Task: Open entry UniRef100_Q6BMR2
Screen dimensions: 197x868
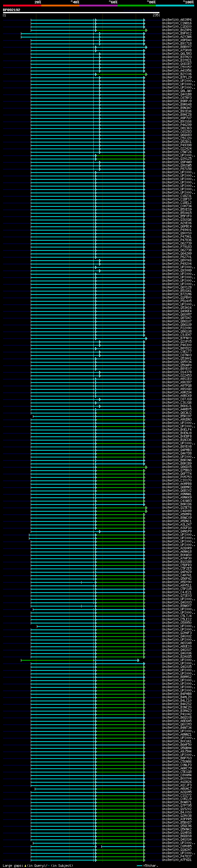Action: [x=177, y=487]
